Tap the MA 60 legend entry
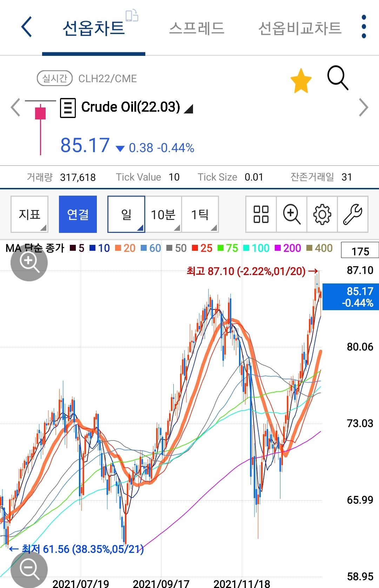This screenshot has width=379, height=588. (151, 248)
